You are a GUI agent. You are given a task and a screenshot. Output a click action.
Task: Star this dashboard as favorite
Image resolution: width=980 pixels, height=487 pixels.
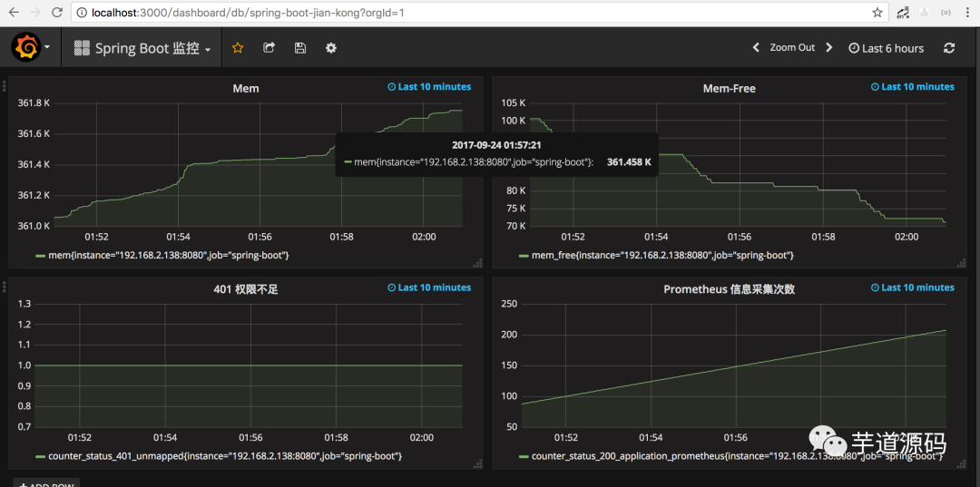[238, 48]
